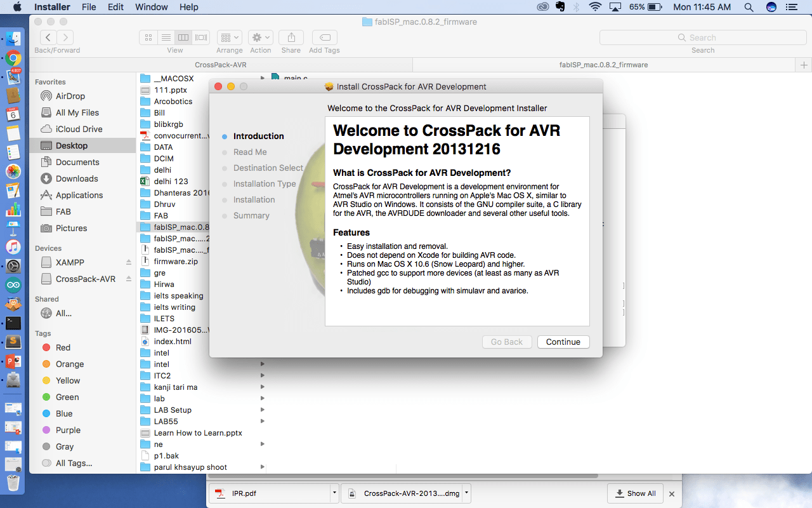This screenshot has height=508, width=812.
Task: Open the IPR.pdf download options arrow
Action: (x=334, y=493)
